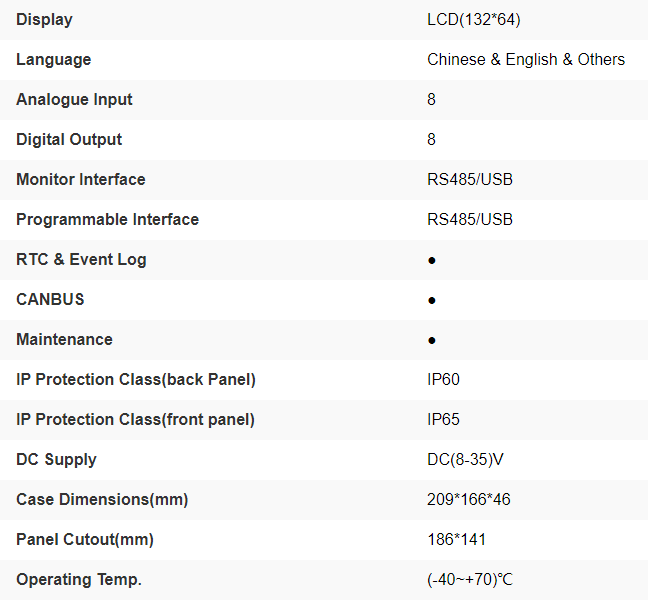Click the IP Protection Class(front panel) label
Image resolution: width=648 pixels, height=607 pixels.
coord(135,420)
